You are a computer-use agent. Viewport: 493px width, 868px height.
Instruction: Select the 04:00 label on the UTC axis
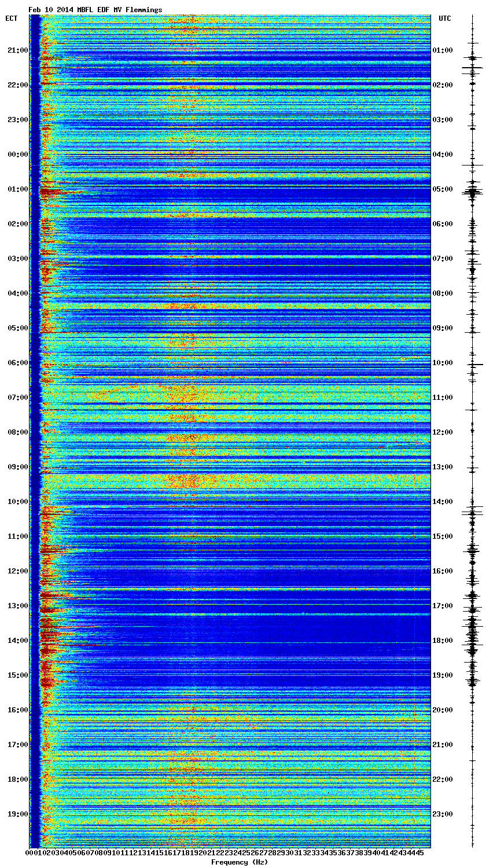click(x=443, y=155)
